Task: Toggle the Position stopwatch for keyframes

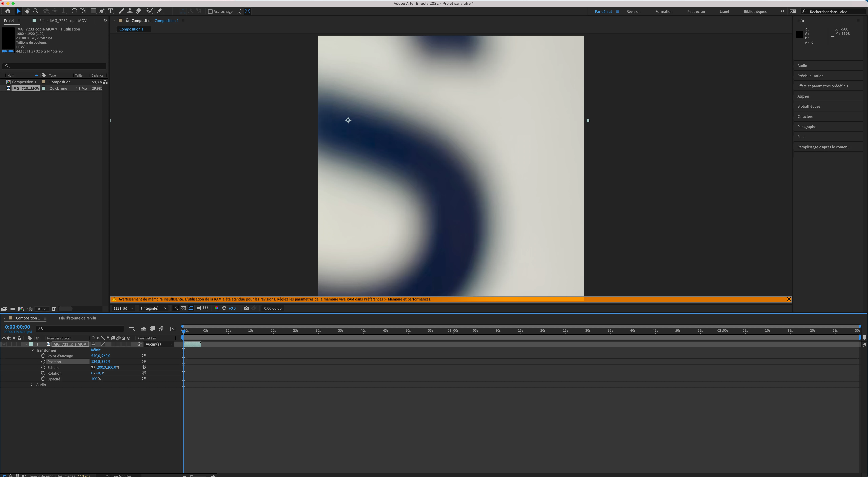Action: point(43,361)
